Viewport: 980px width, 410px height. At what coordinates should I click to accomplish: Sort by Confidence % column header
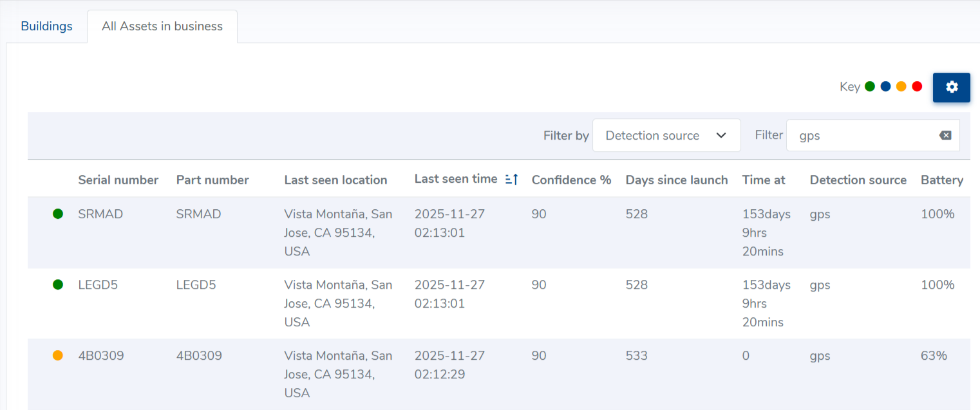(571, 180)
